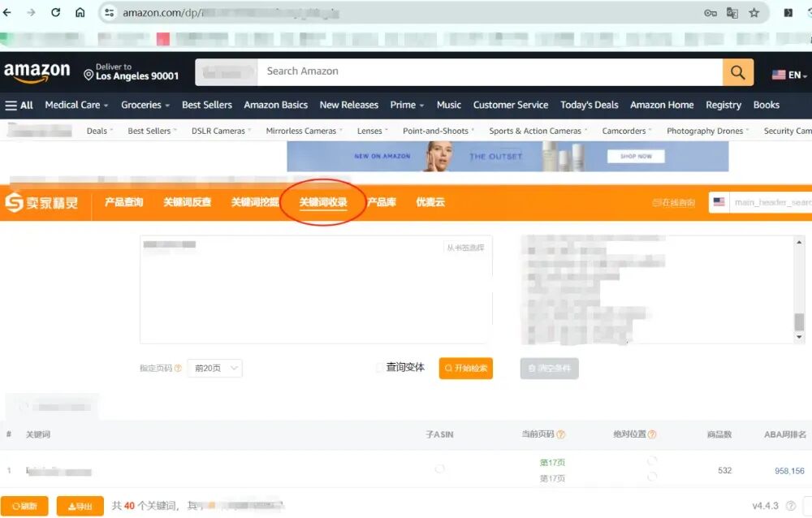812x518 pixels.
Task: Click the SellerSprite logo icon
Action: click(x=14, y=202)
